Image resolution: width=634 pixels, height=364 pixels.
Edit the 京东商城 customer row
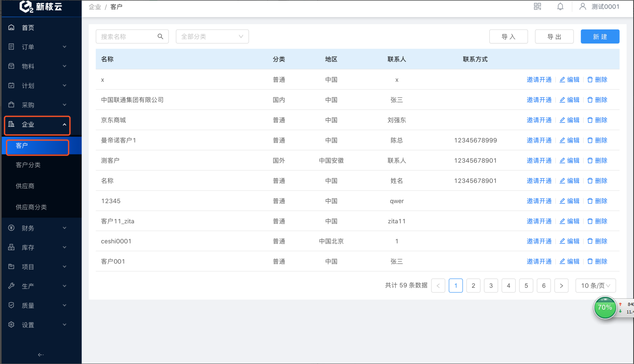[570, 120]
